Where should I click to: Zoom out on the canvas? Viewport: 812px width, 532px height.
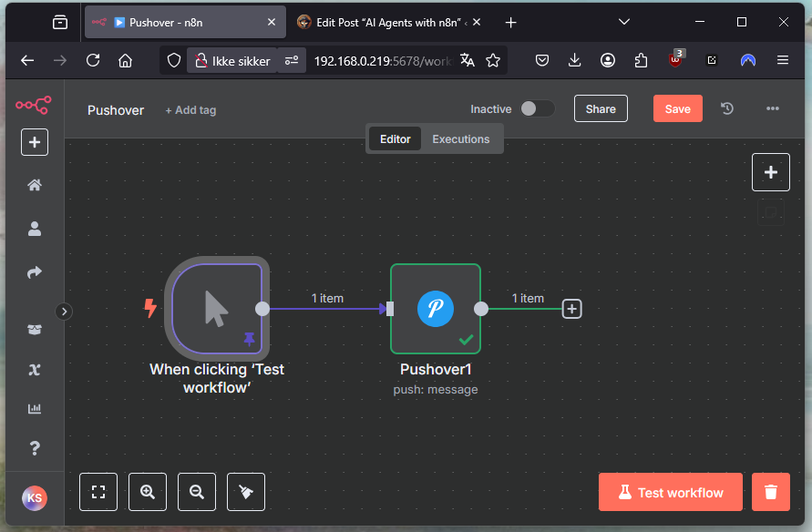pyautogui.click(x=197, y=492)
